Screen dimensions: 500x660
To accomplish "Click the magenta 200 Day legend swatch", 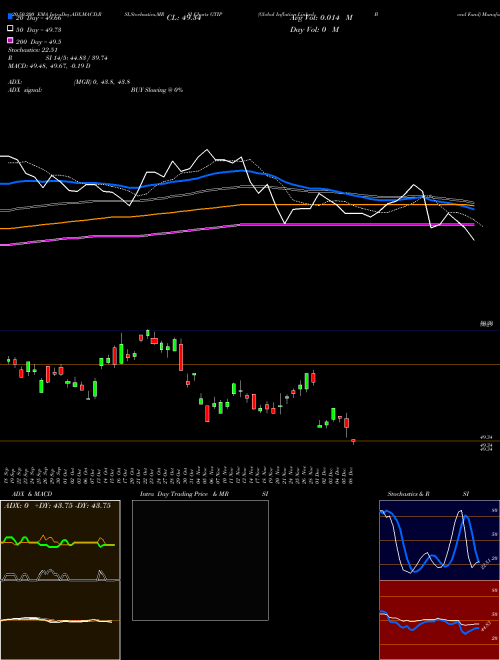I will coord(11,40).
